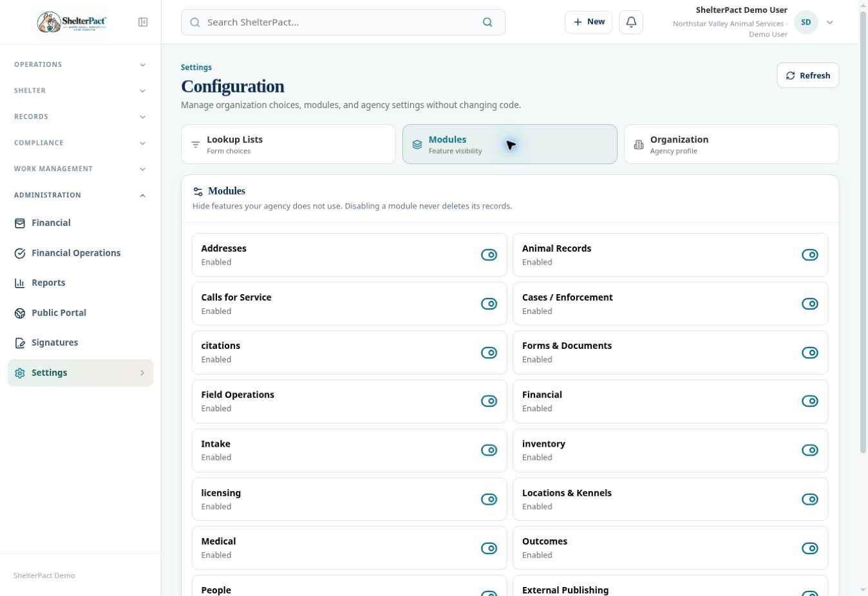Click the Public Portal globe icon
Image resolution: width=868 pixels, height=596 pixels.
tap(20, 313)
